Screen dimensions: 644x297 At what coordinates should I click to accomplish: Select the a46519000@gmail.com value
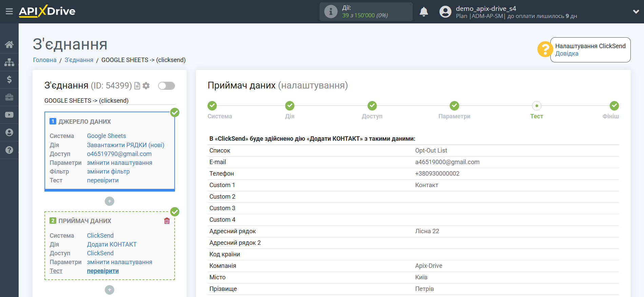click(x=447, y=162)
